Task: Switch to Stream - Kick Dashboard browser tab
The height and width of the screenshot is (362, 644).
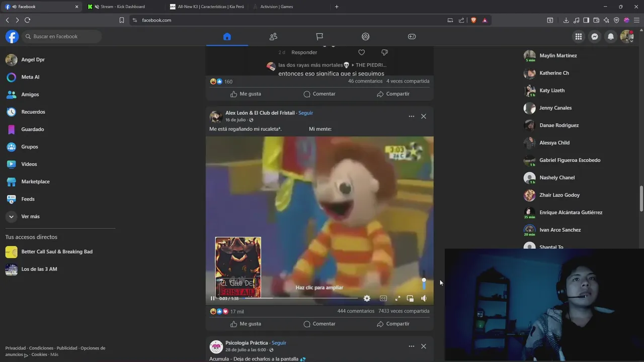Action: [123, 7]
